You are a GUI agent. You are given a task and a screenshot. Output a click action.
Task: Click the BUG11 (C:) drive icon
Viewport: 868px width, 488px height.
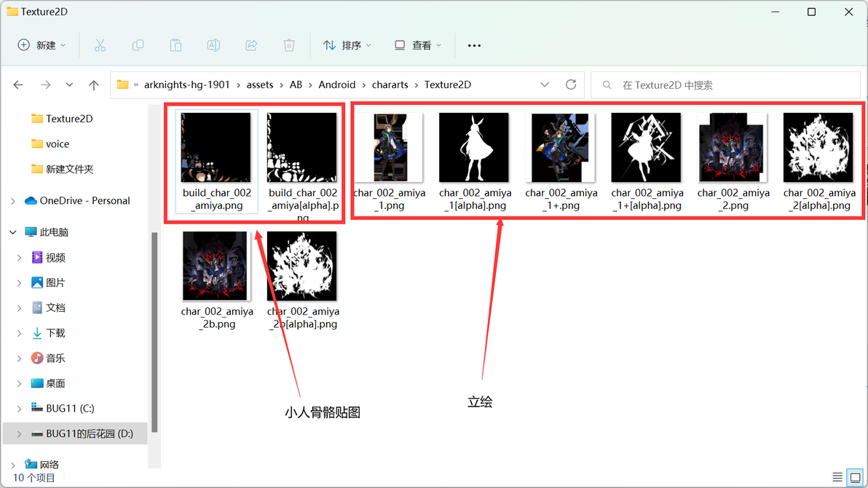[x=37, y=408]
